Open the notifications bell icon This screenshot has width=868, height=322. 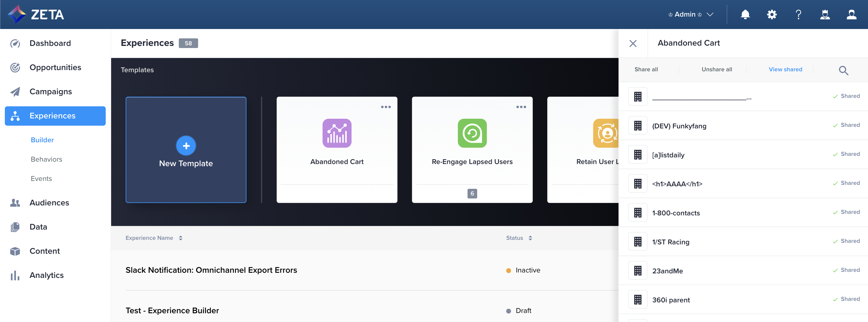pos(745,14)
